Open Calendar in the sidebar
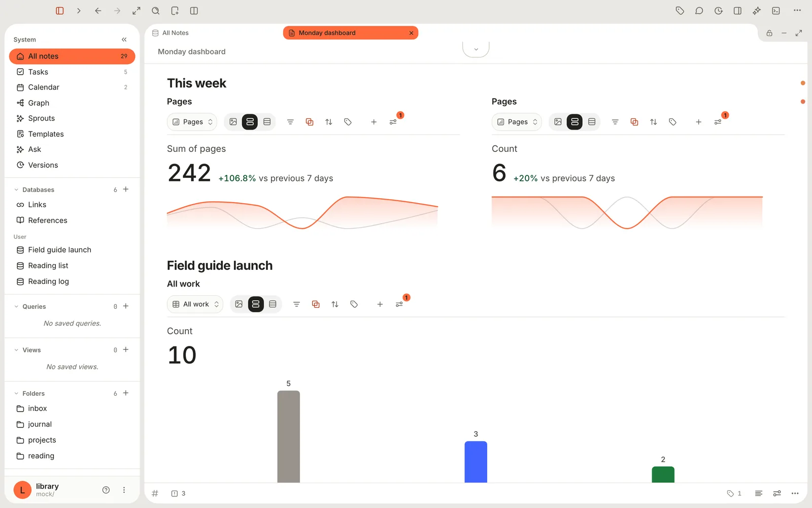This screenshot has width=812, height=508. (72, 87)
